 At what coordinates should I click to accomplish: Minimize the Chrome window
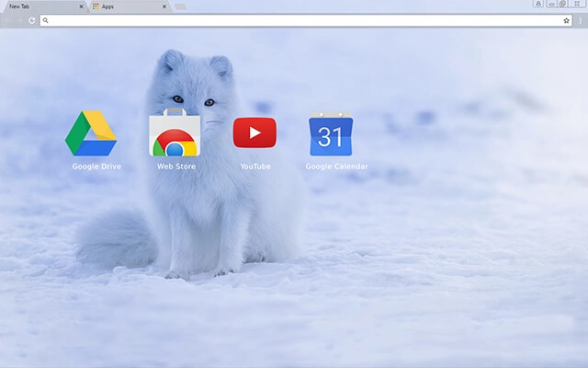pyautogui.click(x=551, y=4)
